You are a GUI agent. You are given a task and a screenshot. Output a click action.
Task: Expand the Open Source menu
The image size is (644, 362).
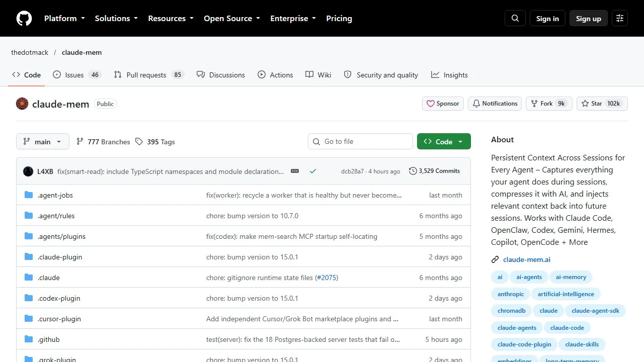[232, 18]
